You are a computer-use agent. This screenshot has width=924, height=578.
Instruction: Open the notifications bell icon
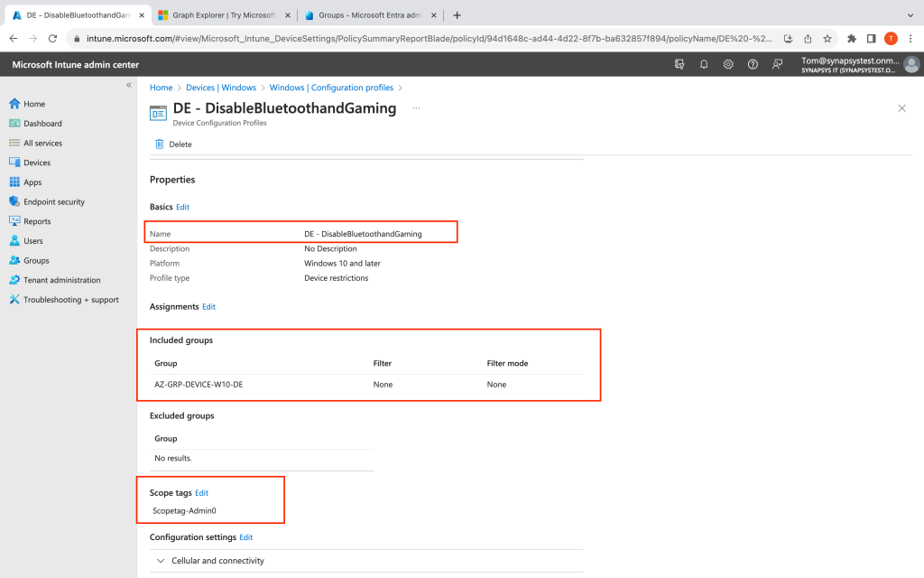[x=704, y=64]
